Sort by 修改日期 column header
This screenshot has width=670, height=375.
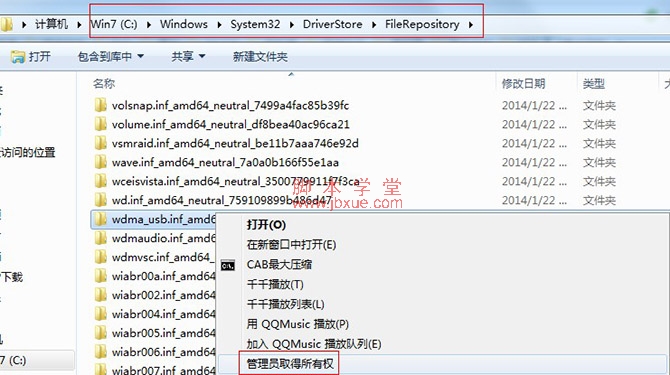523,83
